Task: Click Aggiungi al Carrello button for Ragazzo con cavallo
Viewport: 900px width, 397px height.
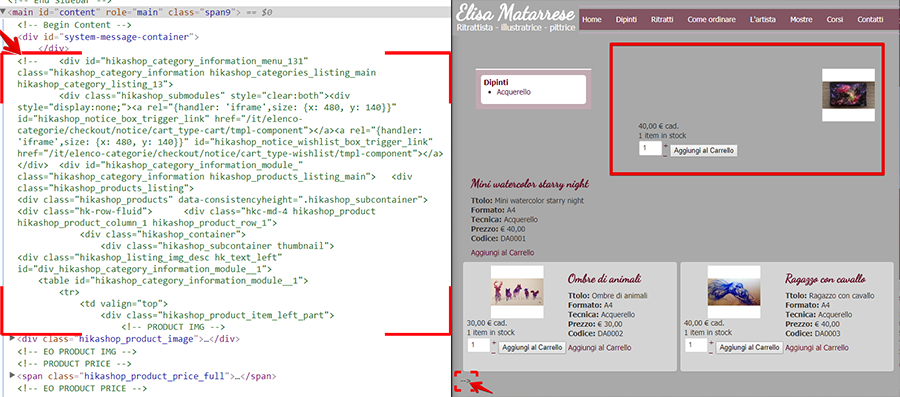Action: click(749, 347)
